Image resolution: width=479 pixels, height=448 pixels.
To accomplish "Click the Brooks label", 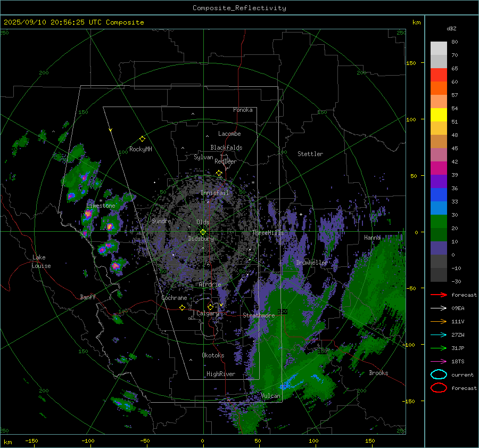I will point(378,373).
